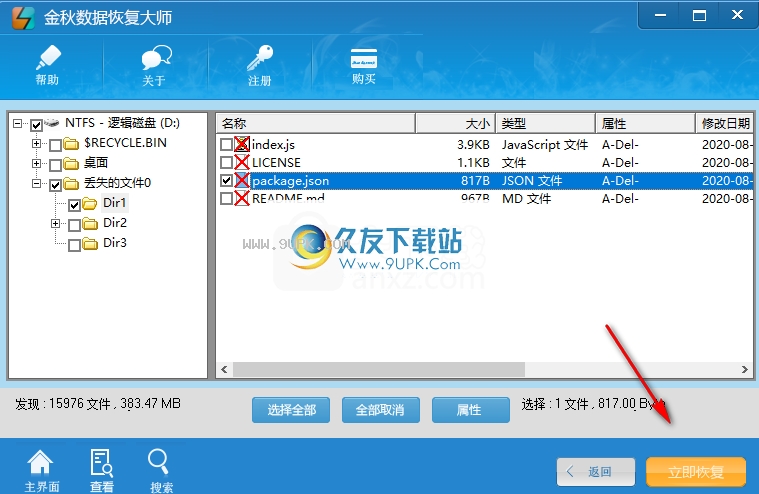Click the horizontal scrollbar thumb in file list

pos(379,370)
